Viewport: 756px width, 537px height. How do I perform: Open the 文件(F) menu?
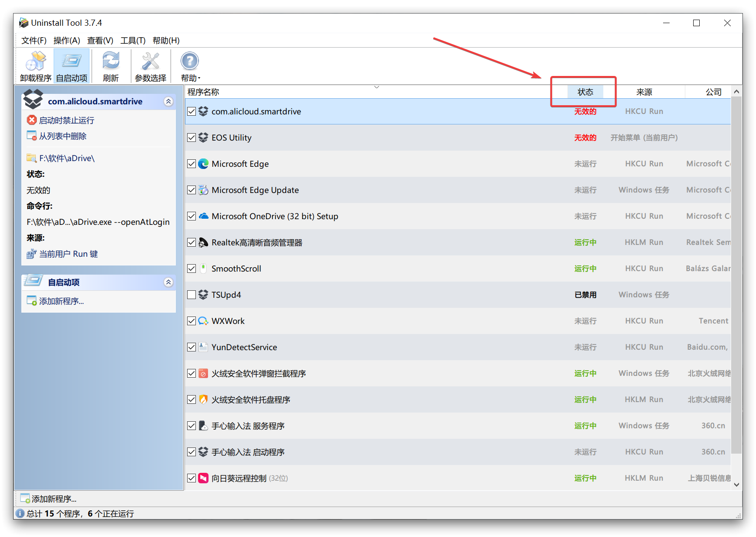(x=34, y=41)
